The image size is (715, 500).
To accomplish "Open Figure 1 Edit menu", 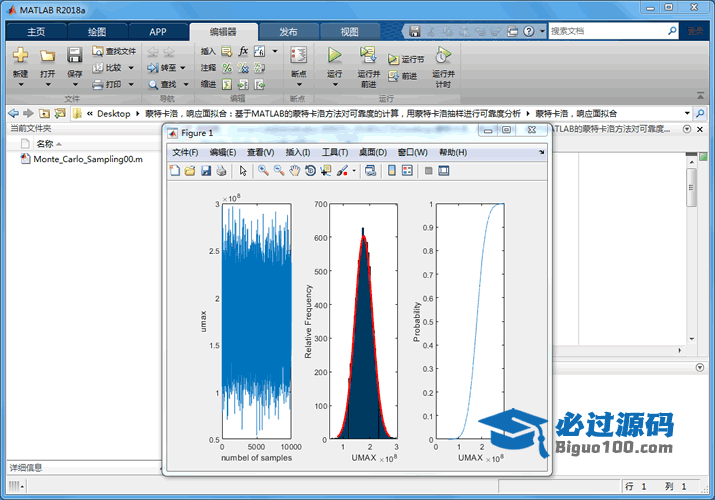I will pyautogui.click(x=223, y=152).
